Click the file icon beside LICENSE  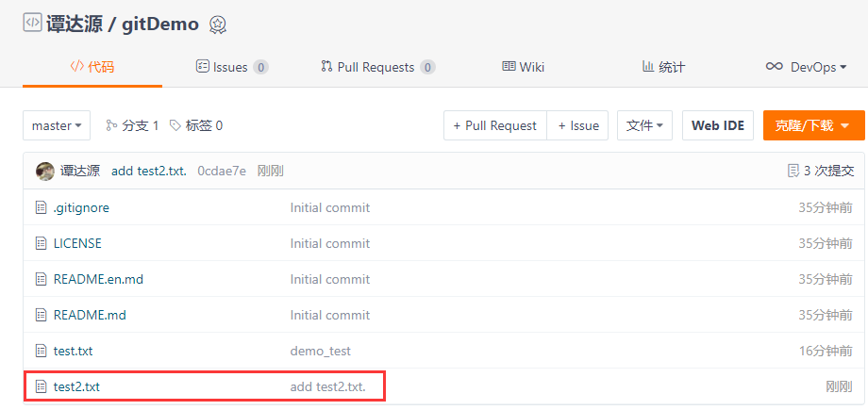click(41, 243)
